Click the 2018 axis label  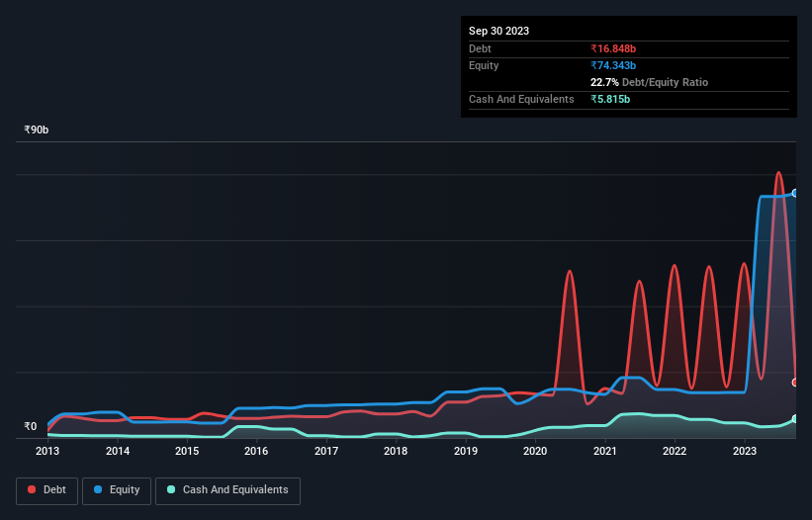(x=396, y=451)
